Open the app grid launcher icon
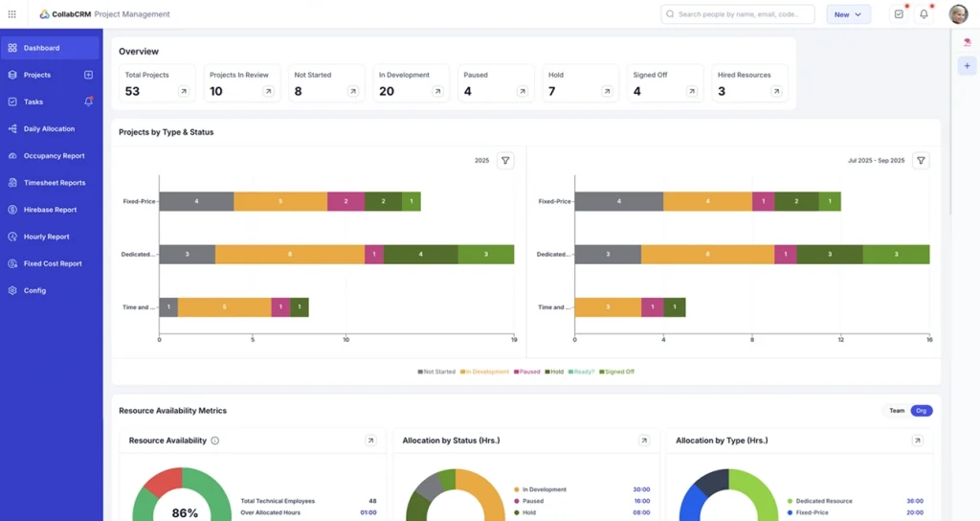The height and width of the screenshot is (521, 980). pyautogui.click(x=12, y=14)
